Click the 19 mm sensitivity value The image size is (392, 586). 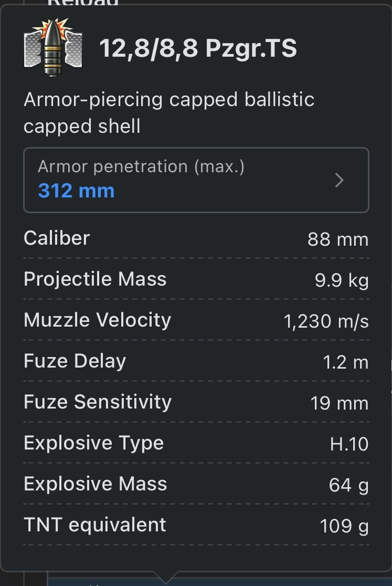[x=340, y=403]
